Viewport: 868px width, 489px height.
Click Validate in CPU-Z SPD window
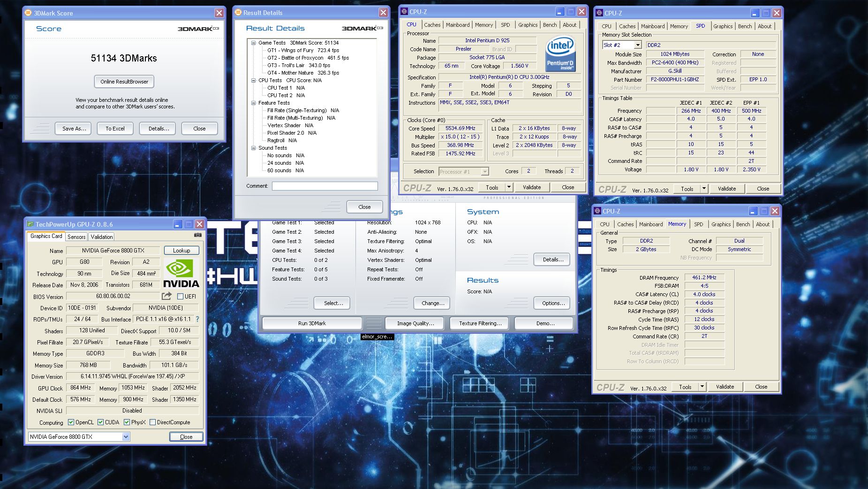727,189
